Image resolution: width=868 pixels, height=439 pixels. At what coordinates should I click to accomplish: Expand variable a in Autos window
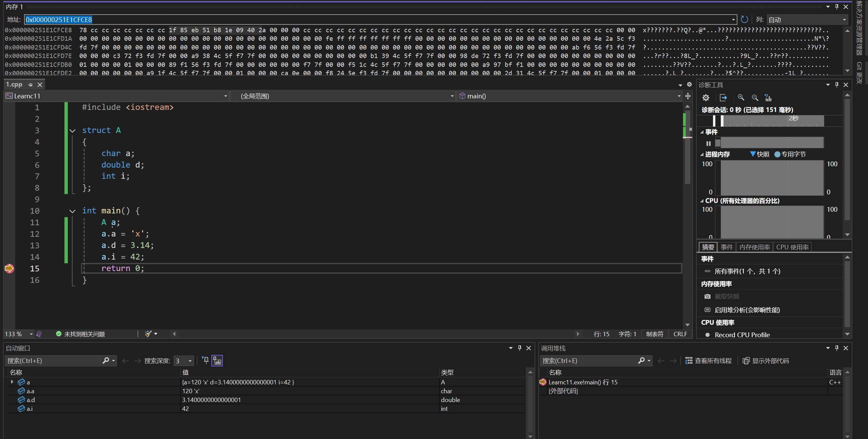12,382
